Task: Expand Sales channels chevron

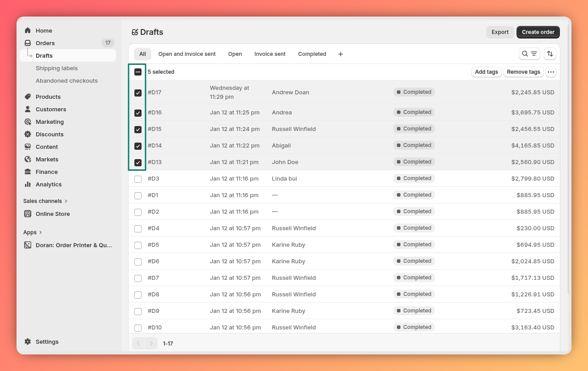Action: [66, 201]
